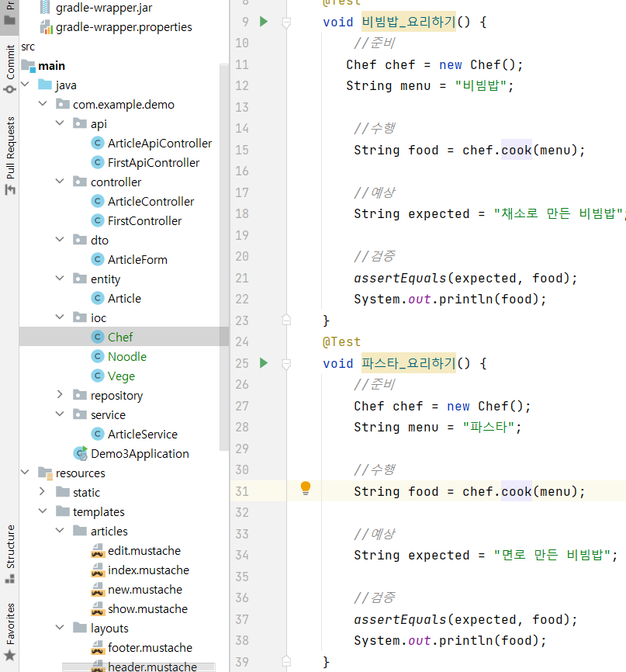
Task: Select the Vege file name
Action: (121, 376)
